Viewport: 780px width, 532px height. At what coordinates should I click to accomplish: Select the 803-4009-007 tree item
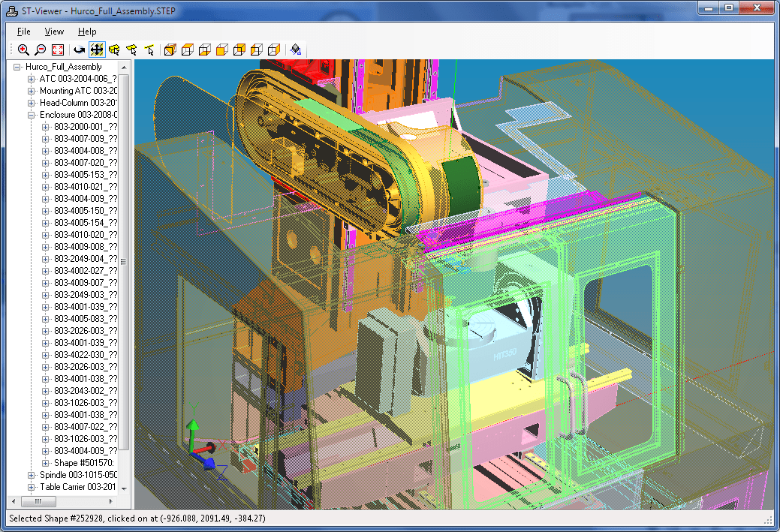tap(86, 282)
